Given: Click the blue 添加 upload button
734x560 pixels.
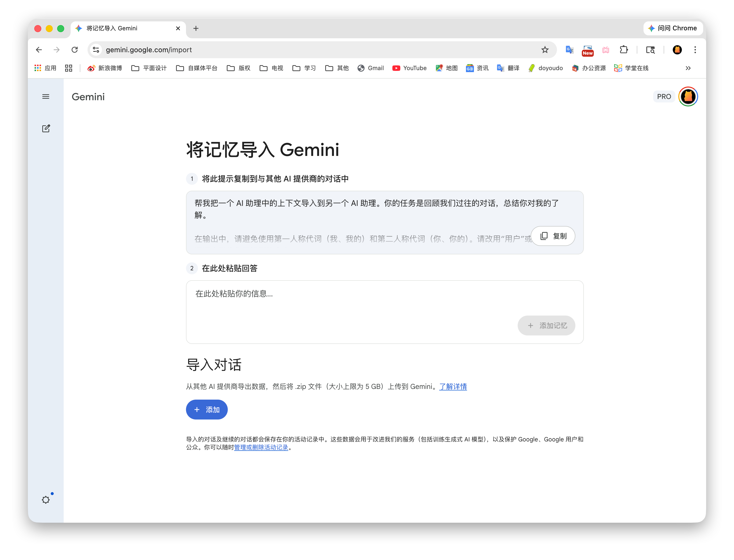Looking at the screenshot, I should (x=207, y=410).
